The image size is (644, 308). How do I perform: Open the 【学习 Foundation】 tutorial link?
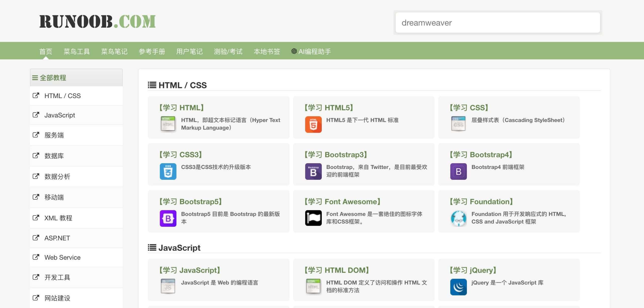481,202
